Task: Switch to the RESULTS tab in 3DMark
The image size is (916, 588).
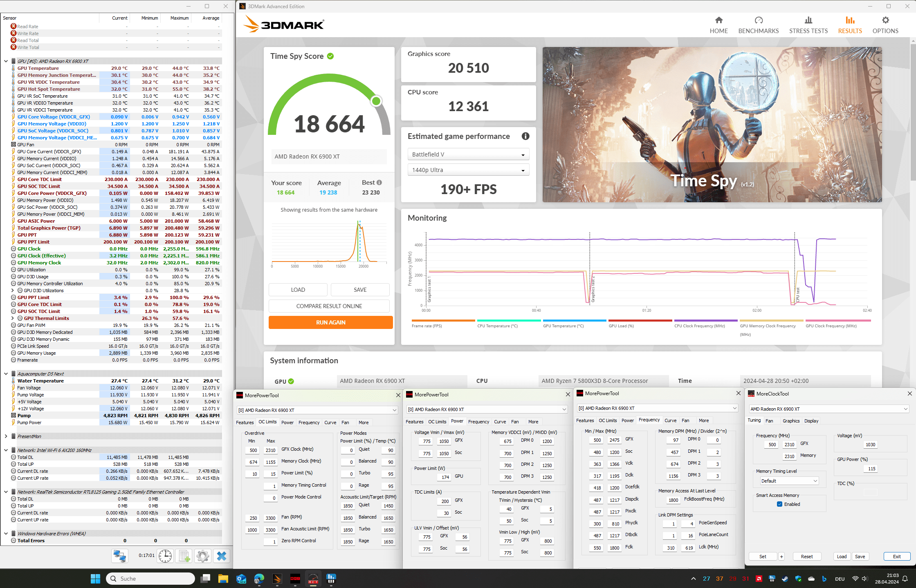Action: (850, 25)
